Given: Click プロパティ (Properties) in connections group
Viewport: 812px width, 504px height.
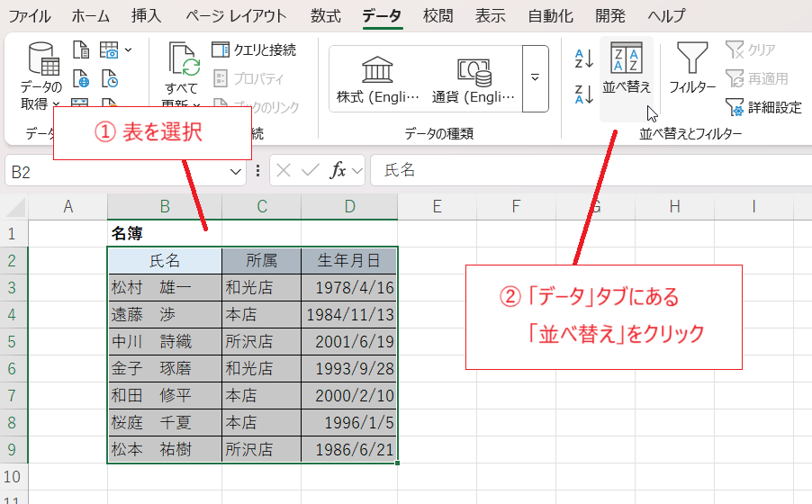Looking at the screenshot, I should (x=248, y=78).
